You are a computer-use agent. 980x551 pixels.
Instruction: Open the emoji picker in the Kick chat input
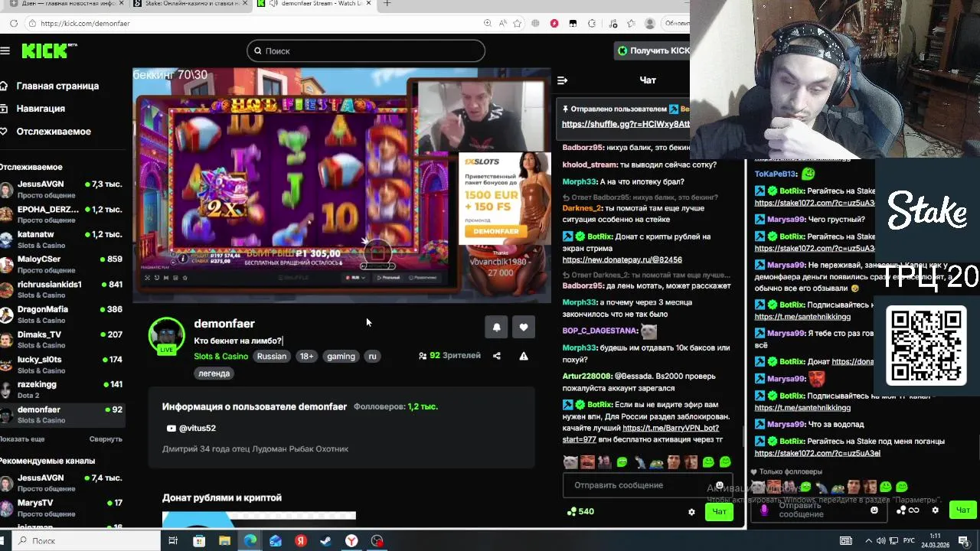click(x=719, y=485)
